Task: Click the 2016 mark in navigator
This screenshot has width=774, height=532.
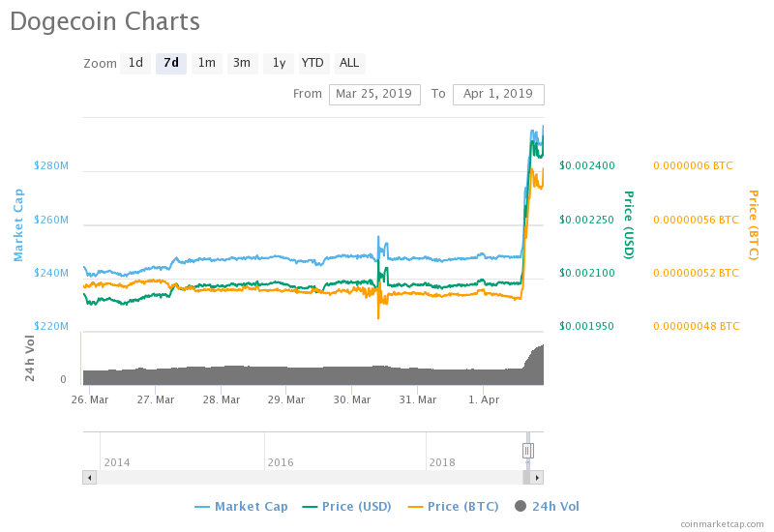Action: point(281,462)
